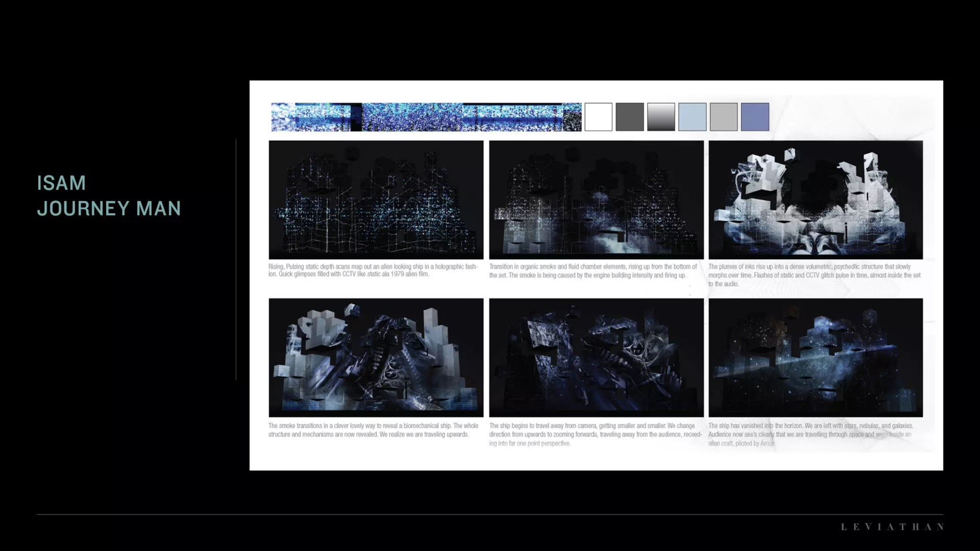Select the light gray color swatch
Image resolution: width=980 pixels, height=551 pixels.
coord(724,117)
